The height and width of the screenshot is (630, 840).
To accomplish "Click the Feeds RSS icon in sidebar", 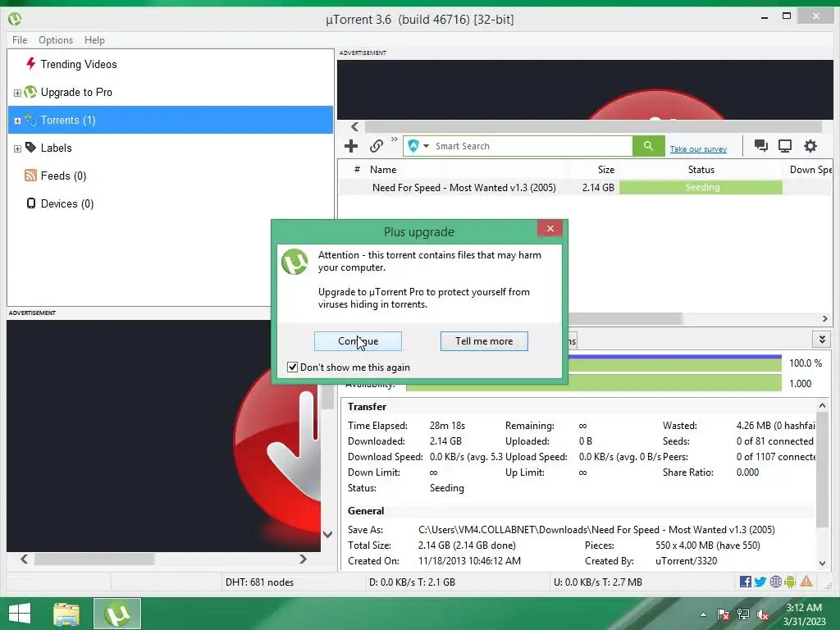I will pos(30,176).
